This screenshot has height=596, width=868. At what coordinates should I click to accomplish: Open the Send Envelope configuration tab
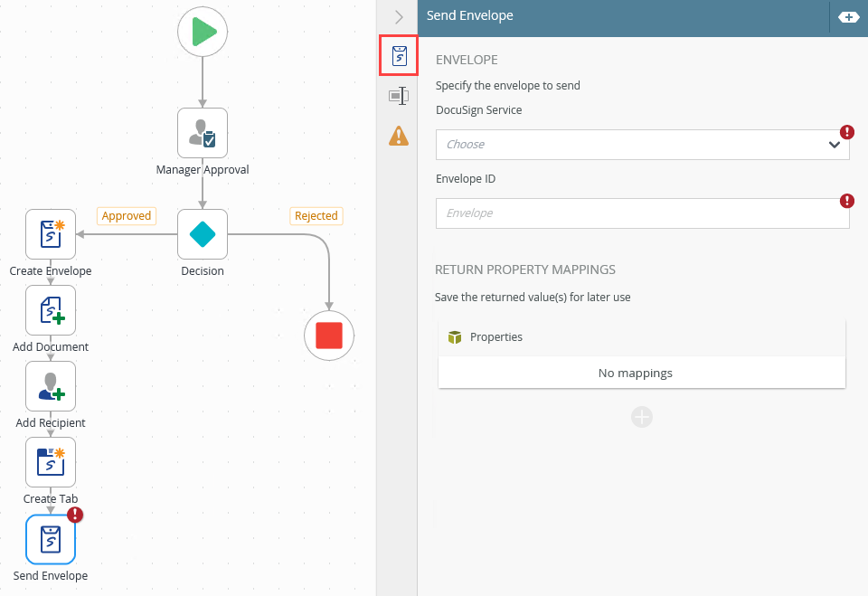[399, 56]
